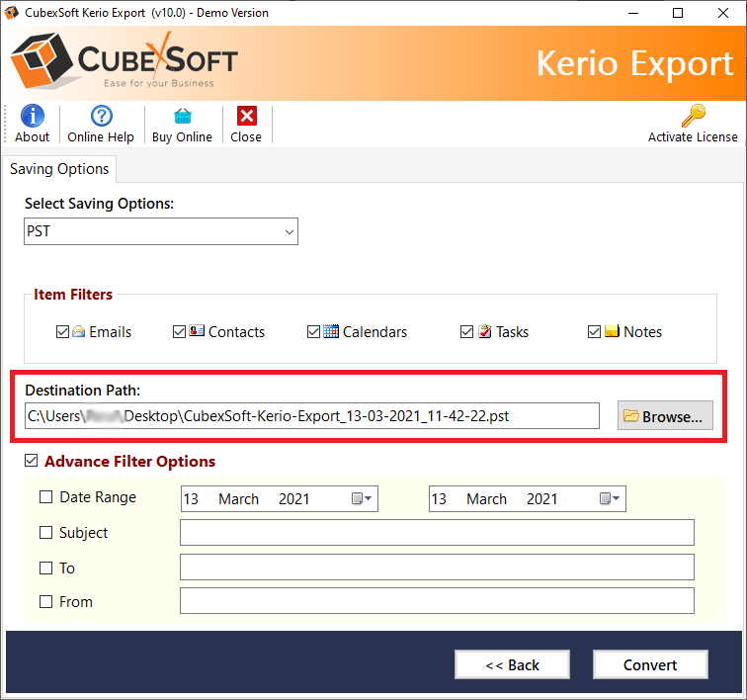
Task: Minimize the Kerio Export window
Action: pyautogui.click(x=633, y=13)
